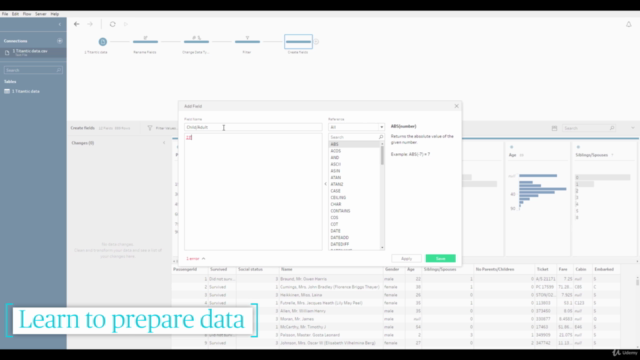Click the function search magnifier icon
Screen dimensions: 640x360
pos(381,137)
